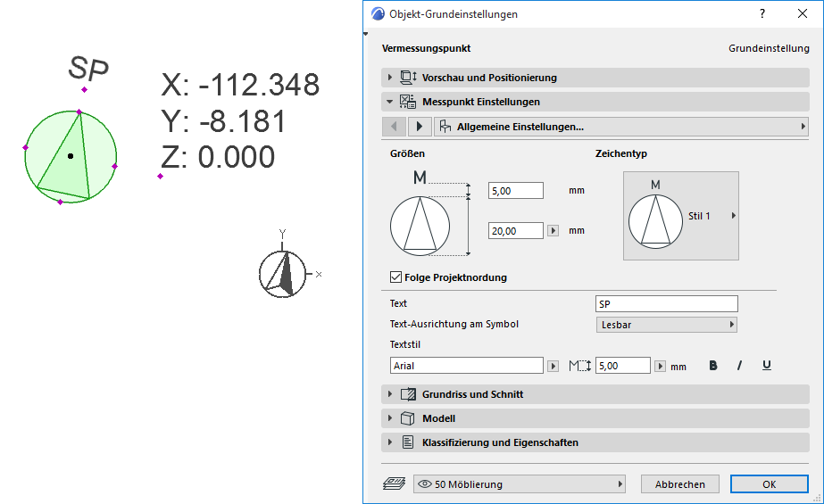
Task: Toggle bold text style
Action: [x=713, y=366]
